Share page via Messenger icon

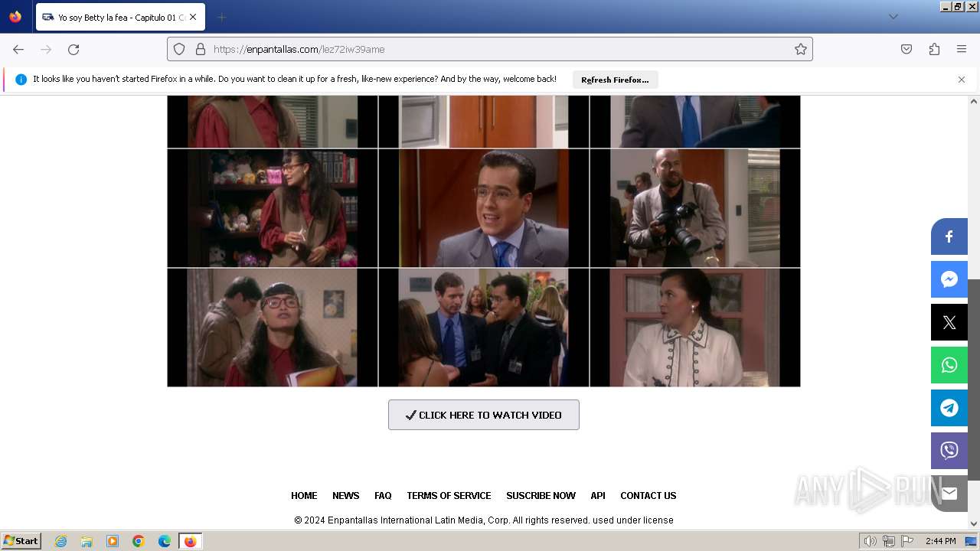[x=949, y=279]
